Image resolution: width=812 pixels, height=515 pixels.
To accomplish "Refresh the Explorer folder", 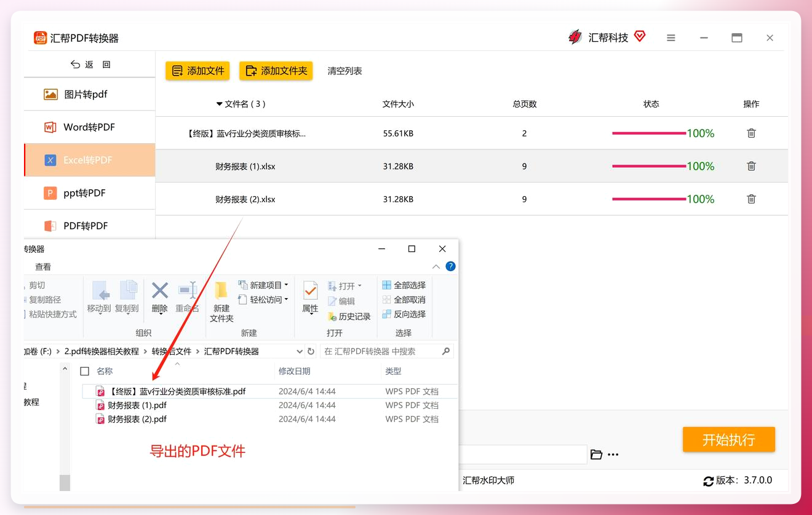I will coord(311,352).
